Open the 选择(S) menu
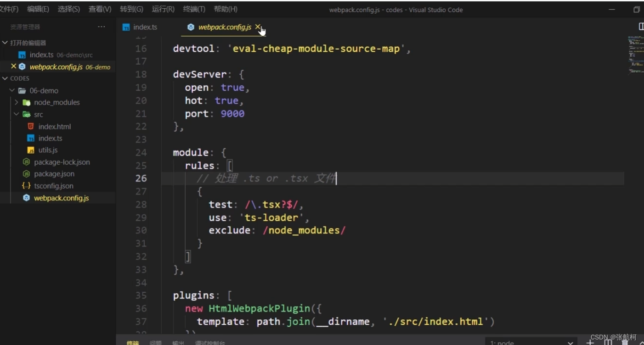This screenshot has height=345, width=644. 69,9
